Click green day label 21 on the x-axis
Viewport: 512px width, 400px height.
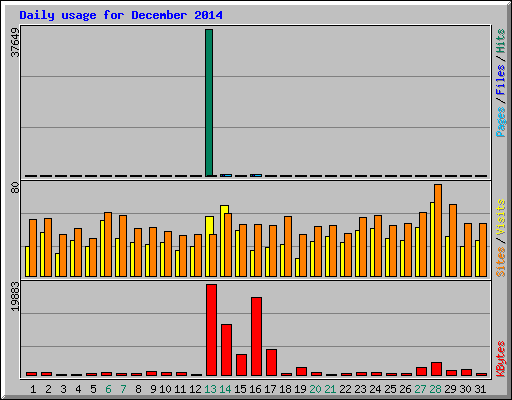coord(330,389)
